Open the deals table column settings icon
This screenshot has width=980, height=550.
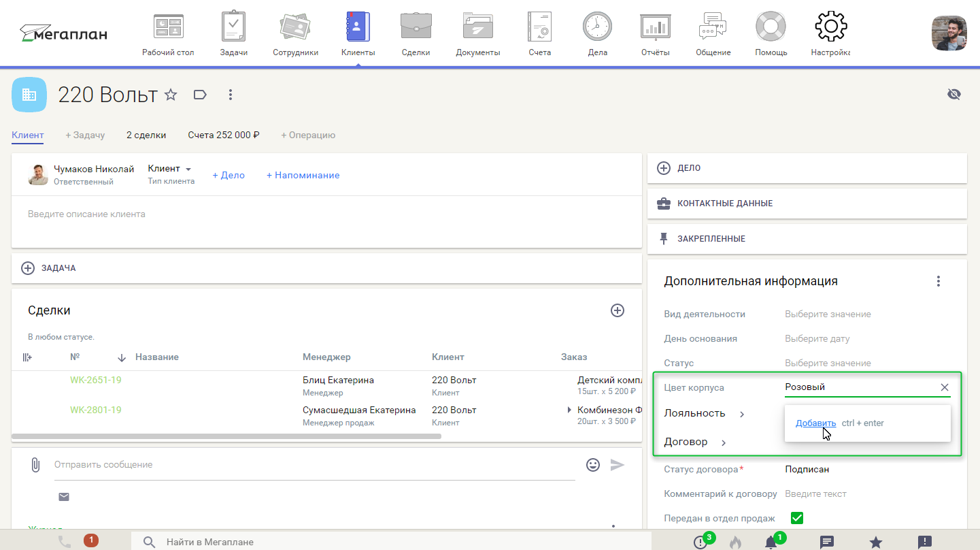(x=27, y=357)
